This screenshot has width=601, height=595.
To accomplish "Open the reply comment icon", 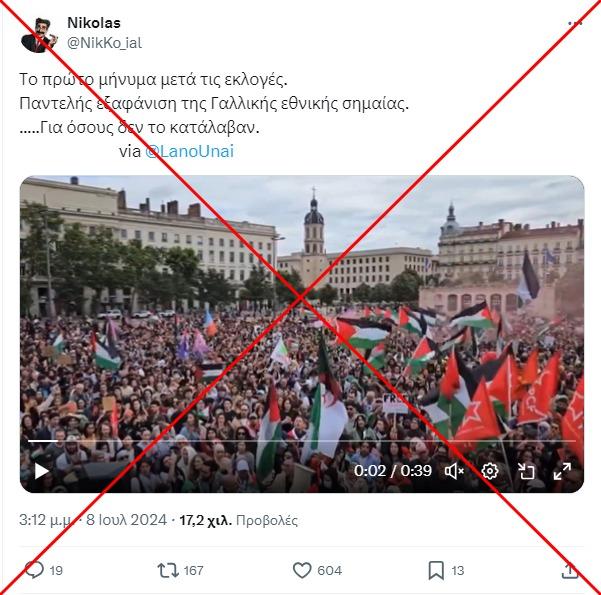I will 34,570.
